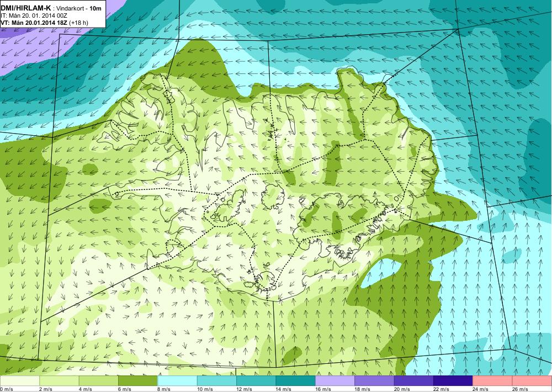Select the "12 m/s" legend label

pyautogui.click(x=245, y=389)
